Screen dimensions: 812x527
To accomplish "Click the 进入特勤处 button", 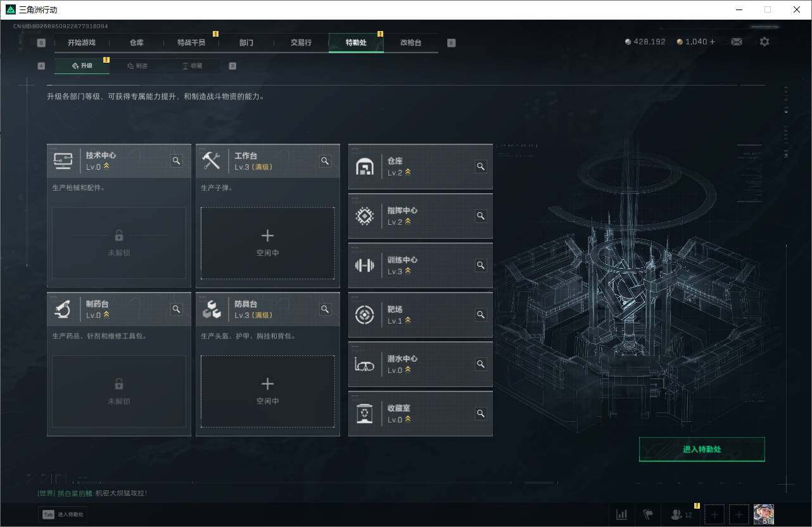I will 702,448.
